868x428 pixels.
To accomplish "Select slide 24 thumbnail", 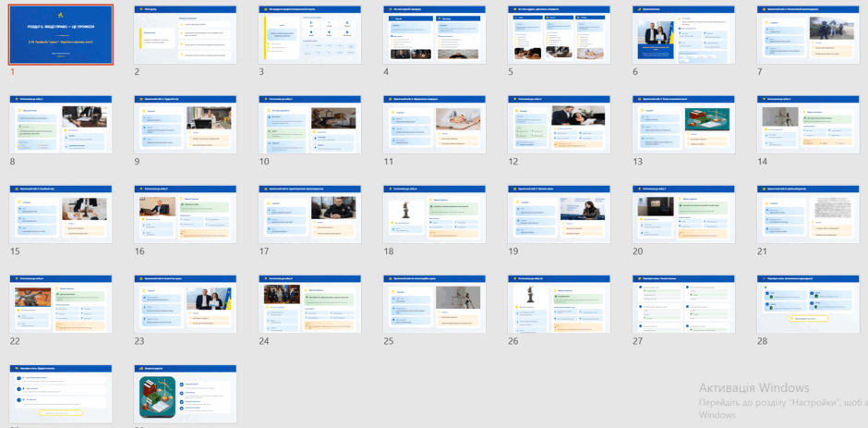I will point(310,304).
